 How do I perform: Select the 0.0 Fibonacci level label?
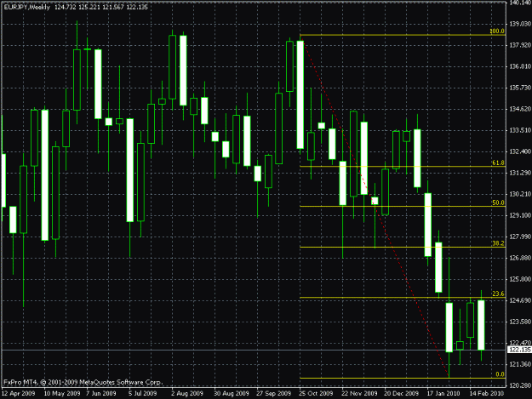500,374
